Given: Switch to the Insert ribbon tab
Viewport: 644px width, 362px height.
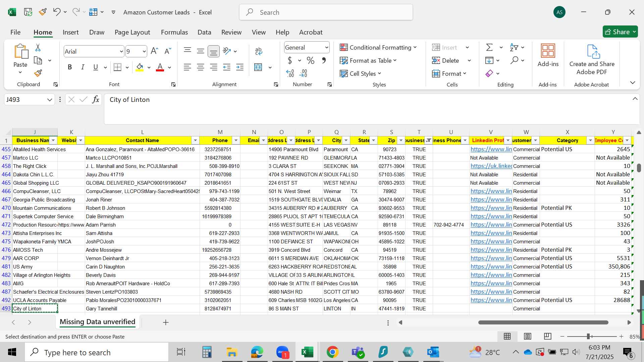Looking at the screenshot, I should (x=70, y=32).
